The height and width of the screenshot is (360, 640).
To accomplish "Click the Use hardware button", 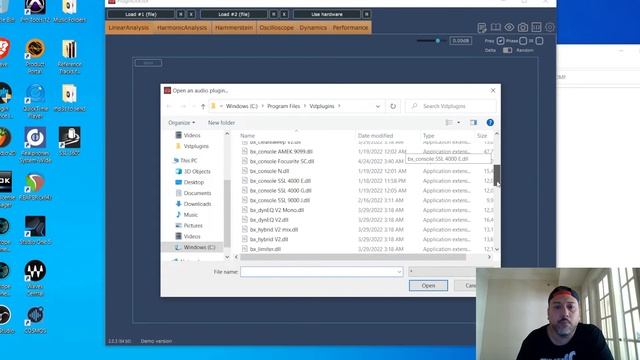I will tap(327, 14).
